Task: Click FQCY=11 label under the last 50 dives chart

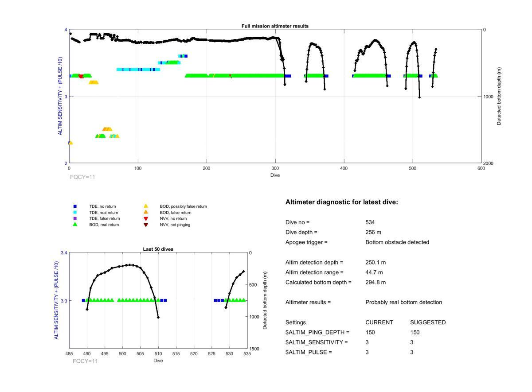Action: pyautogui.click(x=85, y=361)
